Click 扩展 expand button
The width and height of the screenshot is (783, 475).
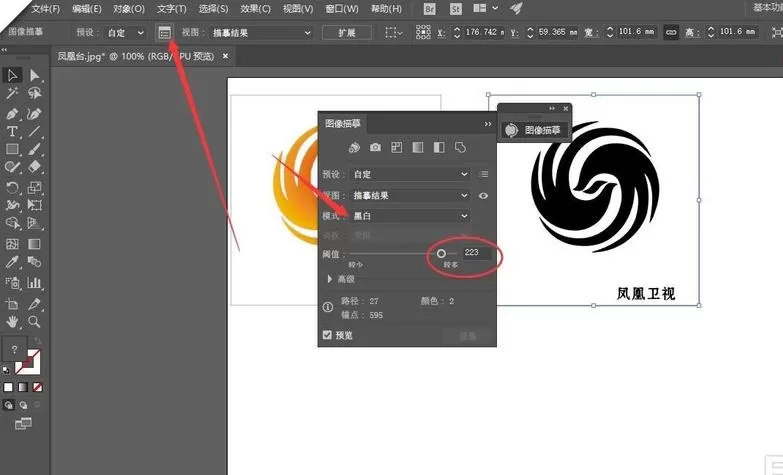(x=347, y=33)
